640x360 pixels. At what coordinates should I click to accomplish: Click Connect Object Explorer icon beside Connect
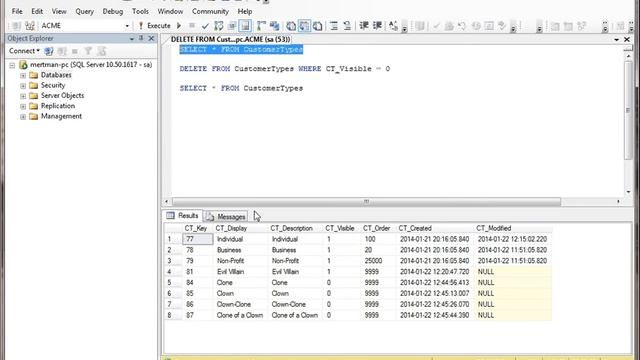[x=49, y=51]
